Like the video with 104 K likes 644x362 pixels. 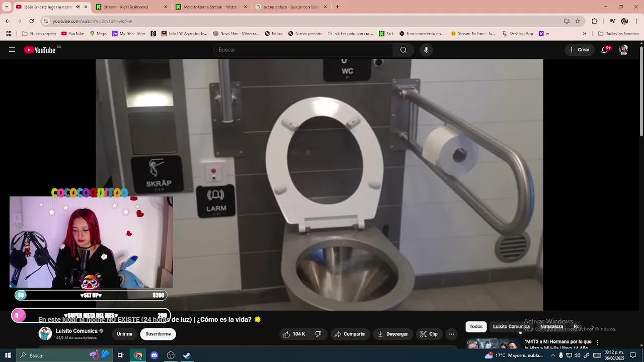click(x=294, y=334)
